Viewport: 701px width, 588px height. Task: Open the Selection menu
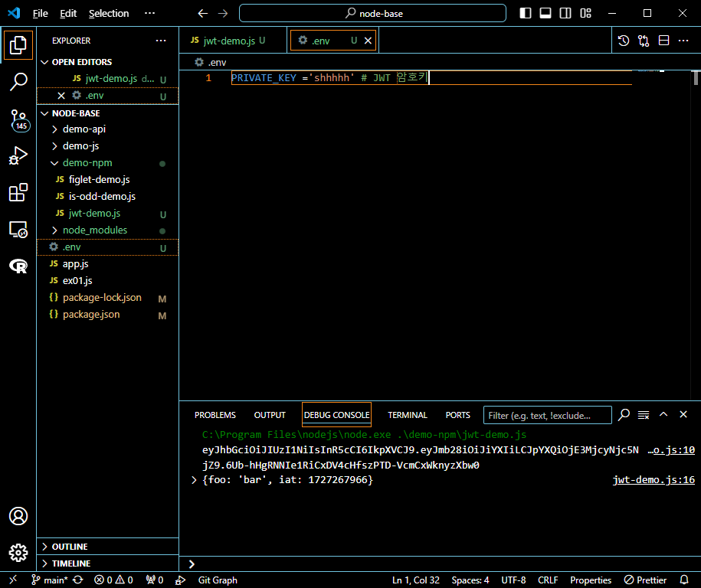109,14
